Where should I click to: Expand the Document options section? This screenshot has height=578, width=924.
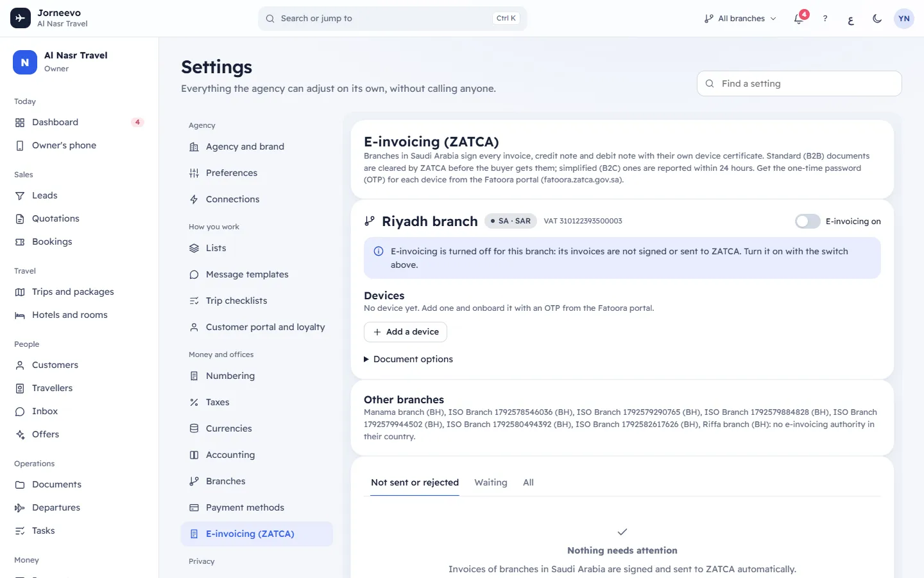pos(409,359)
